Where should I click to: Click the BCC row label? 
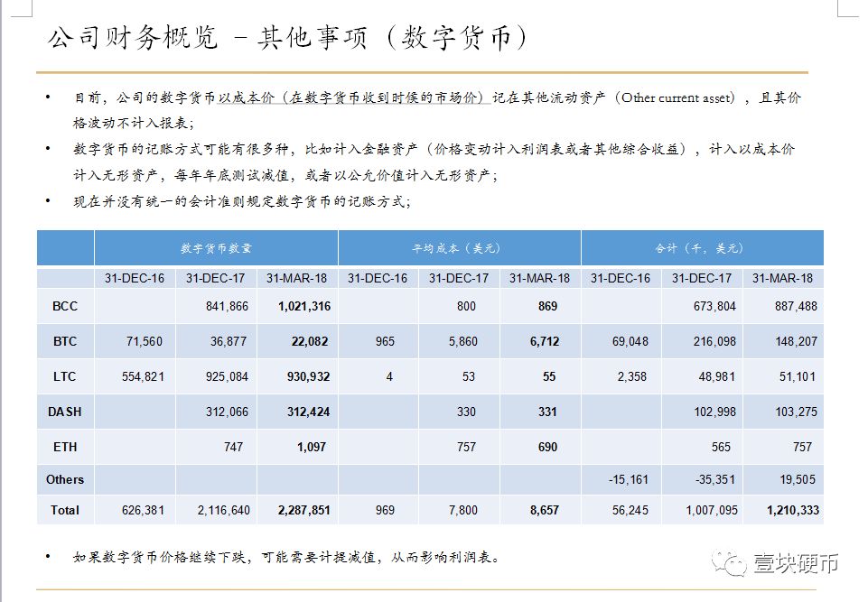pyautogui.click(x=65, y=307)
